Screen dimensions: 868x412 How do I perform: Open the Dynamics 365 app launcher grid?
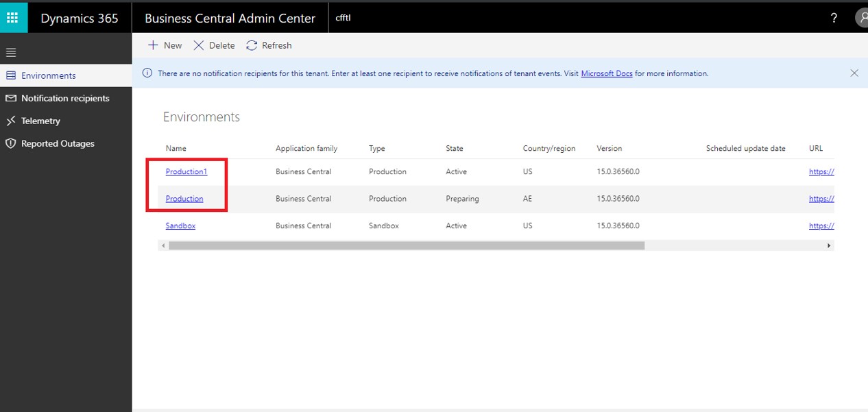click(x=12, y=18)
